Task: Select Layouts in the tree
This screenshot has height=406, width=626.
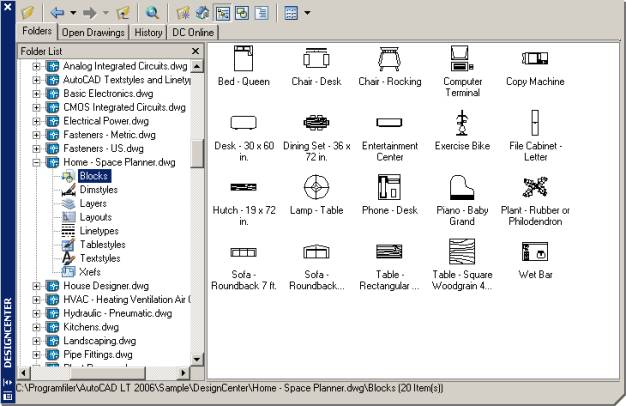Action: pos(95,217)
